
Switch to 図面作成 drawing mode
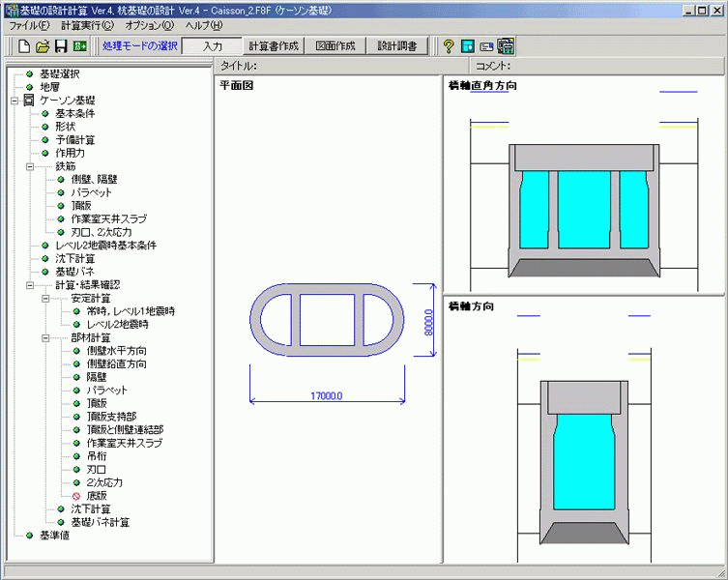coord(335,45)
